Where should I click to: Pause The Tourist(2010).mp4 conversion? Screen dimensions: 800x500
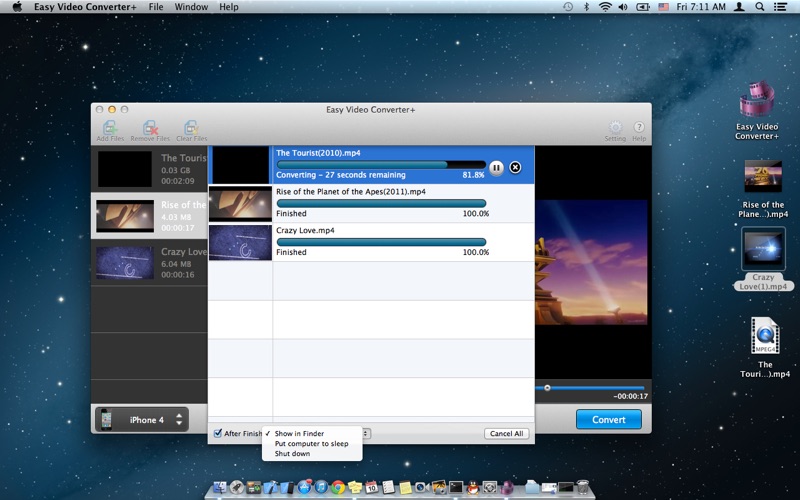click(x=496, y=167)
